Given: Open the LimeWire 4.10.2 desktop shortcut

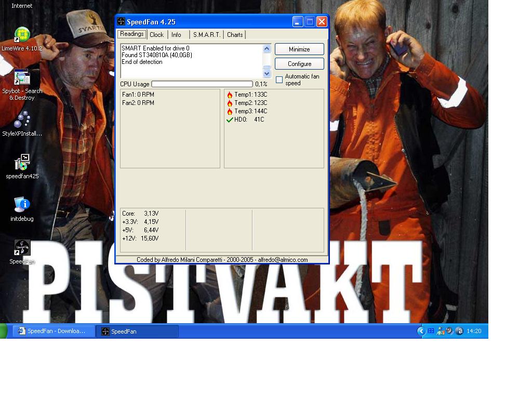Looking at the screenshot, I should tap(22, 39).
